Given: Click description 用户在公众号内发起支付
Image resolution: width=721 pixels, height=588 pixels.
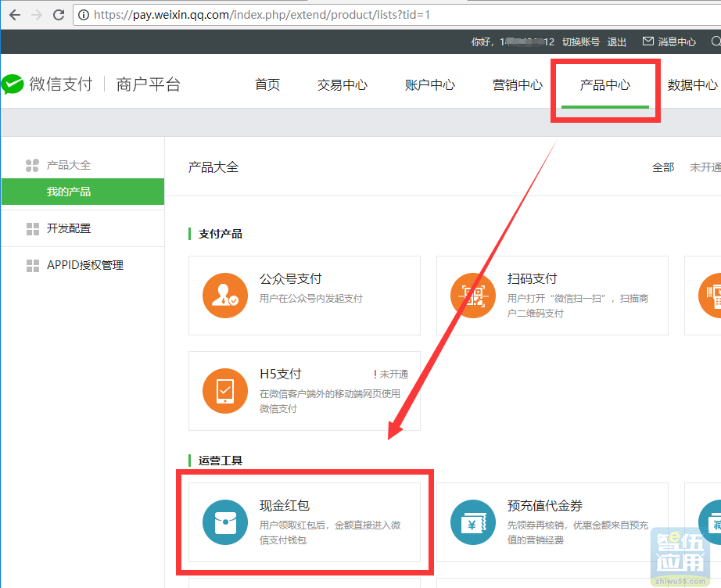Looking at the screenshot, I should click(x=310, y=299).
